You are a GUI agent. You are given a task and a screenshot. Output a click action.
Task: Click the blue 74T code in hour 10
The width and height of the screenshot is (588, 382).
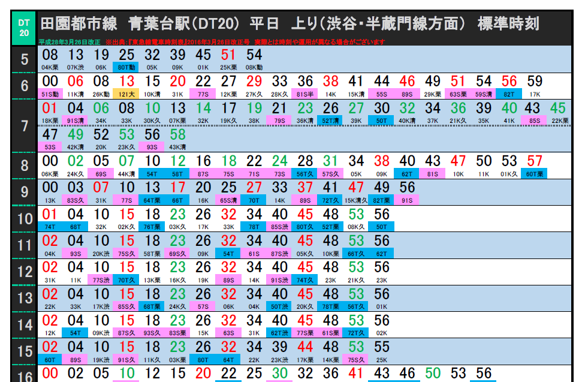(x=50, y=227)
